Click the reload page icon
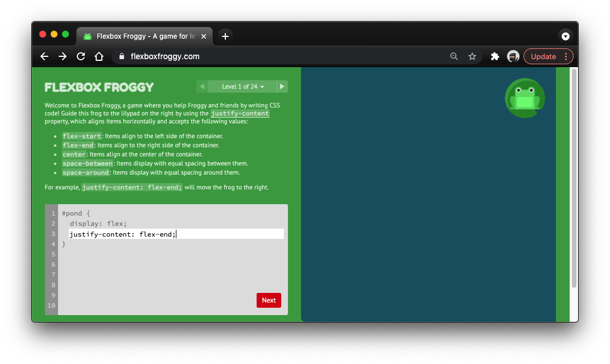 80,56
